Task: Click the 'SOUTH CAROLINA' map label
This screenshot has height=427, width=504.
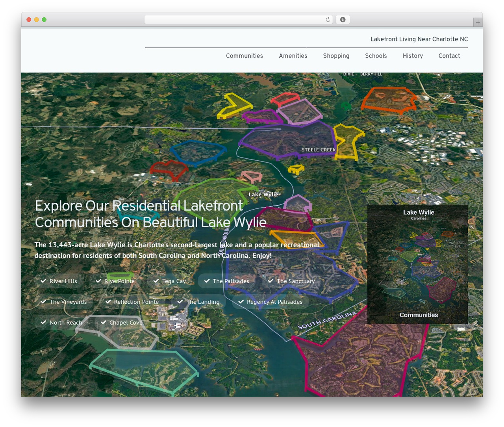Action: click(328, 320)
